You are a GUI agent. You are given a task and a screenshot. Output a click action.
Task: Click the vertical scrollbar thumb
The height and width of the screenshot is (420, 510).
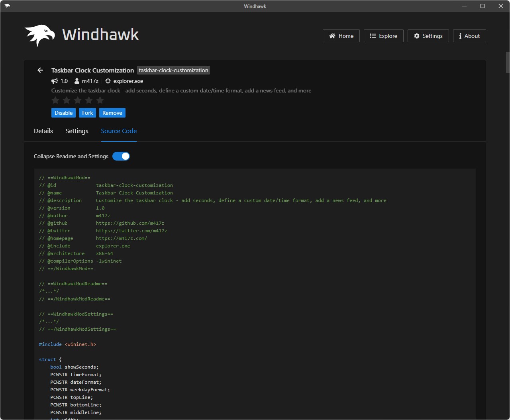508,62
